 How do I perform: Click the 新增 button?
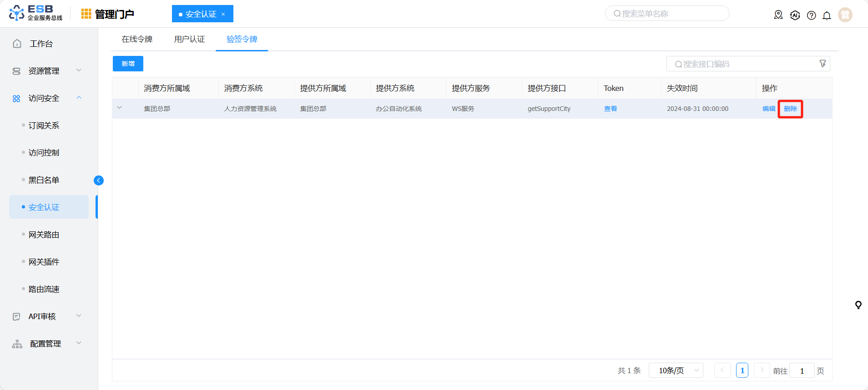coord(128,64)
